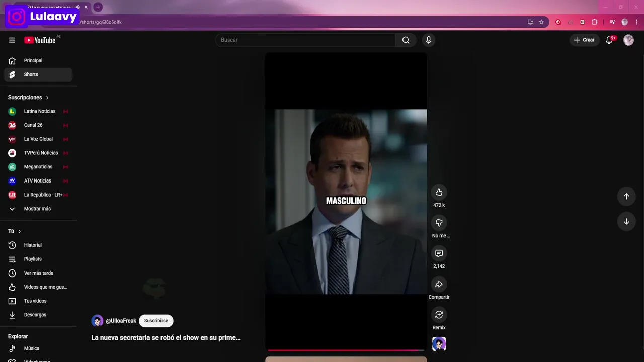Open Canal 26 channel

tap(38, 125)
